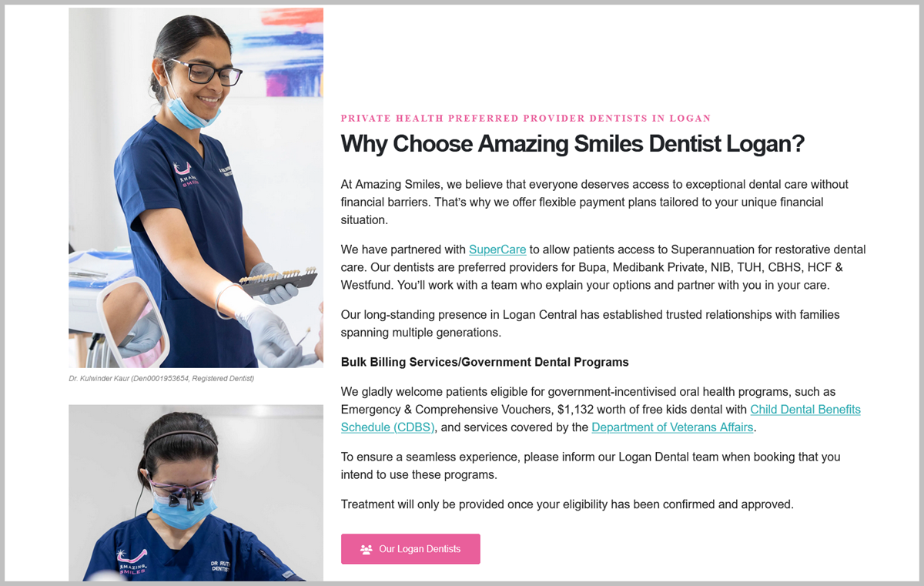Click the Why Choose Amazing Smiles Dentist Logan heading
Viewport: 924px width, 586px height.
pyautogui.click(x=572, y=143)
